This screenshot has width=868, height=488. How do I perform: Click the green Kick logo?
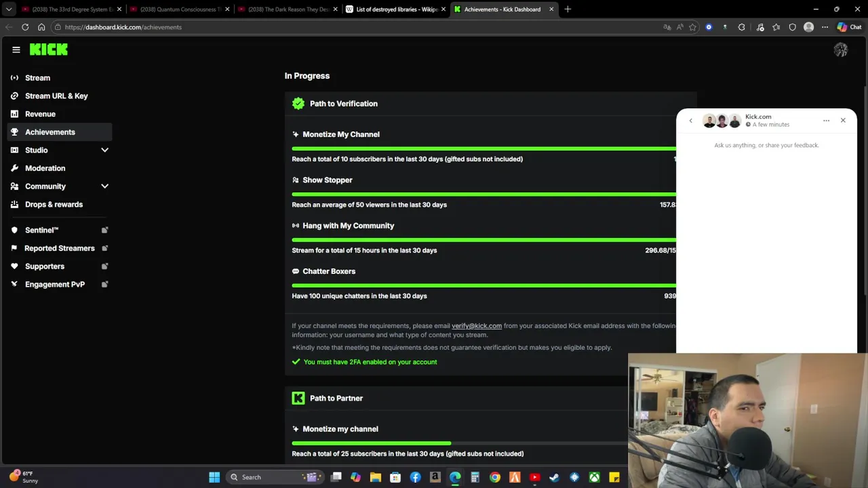(x=49, y=49)
